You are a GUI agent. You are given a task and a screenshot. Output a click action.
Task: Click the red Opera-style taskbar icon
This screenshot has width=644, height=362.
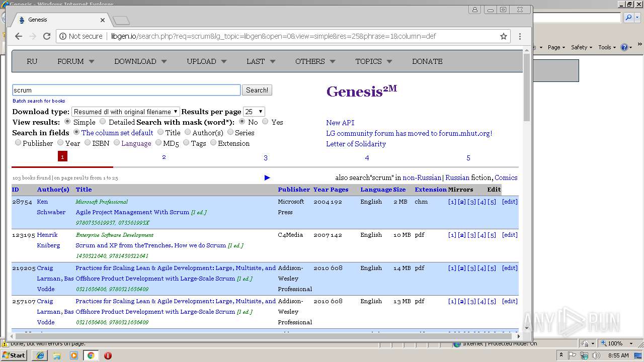point(108,355)
